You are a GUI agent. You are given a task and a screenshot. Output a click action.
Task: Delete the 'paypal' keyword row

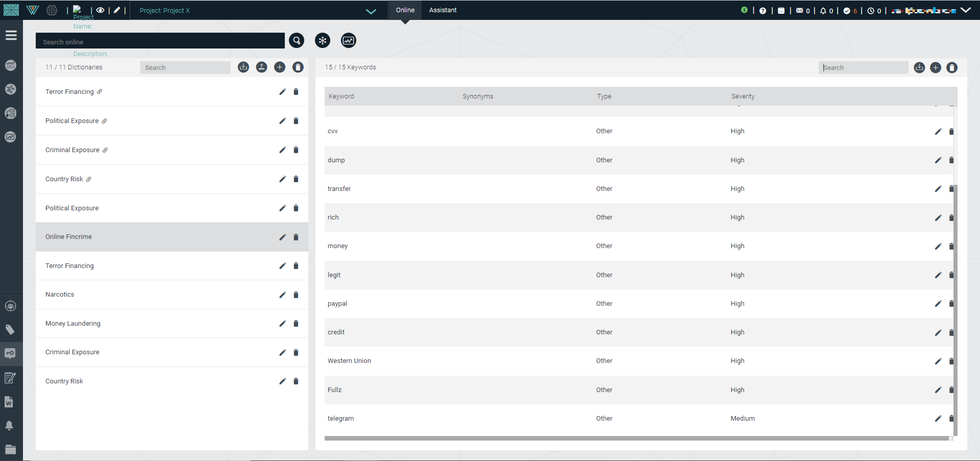[x=951, y=304]
